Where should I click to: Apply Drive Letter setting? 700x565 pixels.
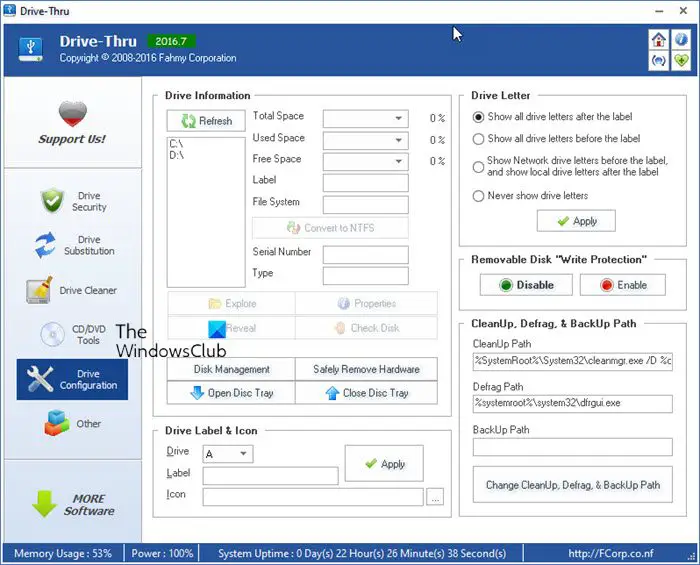(576, 221)
